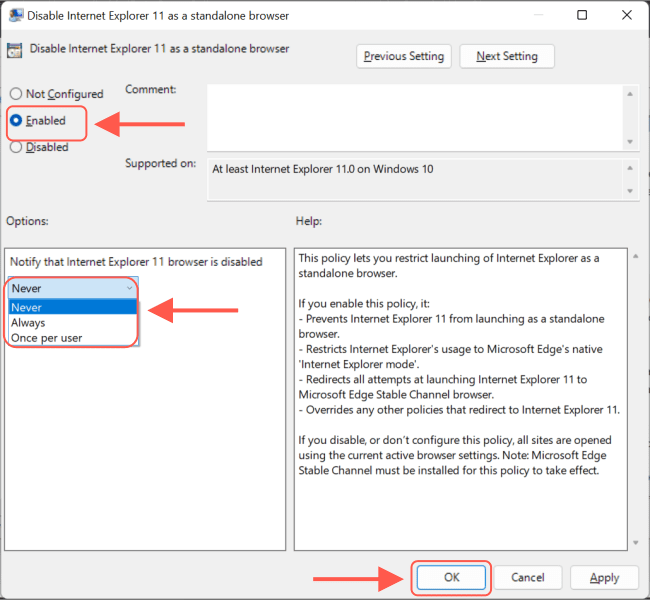Jump to Next Setting
Screen dimensions: 650x600
pos(507,56)
